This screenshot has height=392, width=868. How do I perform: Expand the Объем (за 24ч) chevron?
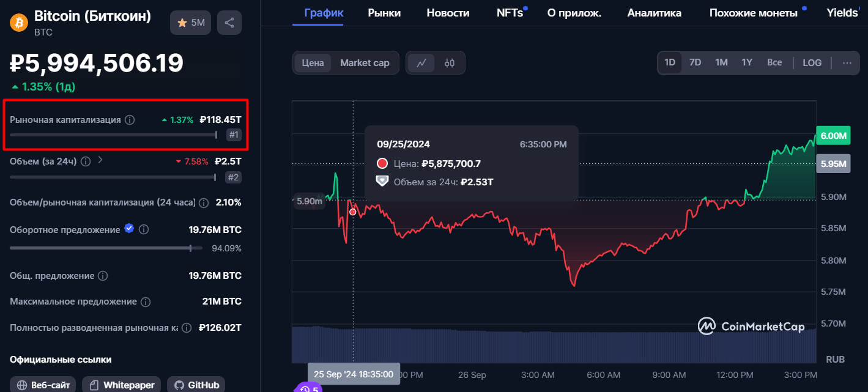click(x=100, y=161)
